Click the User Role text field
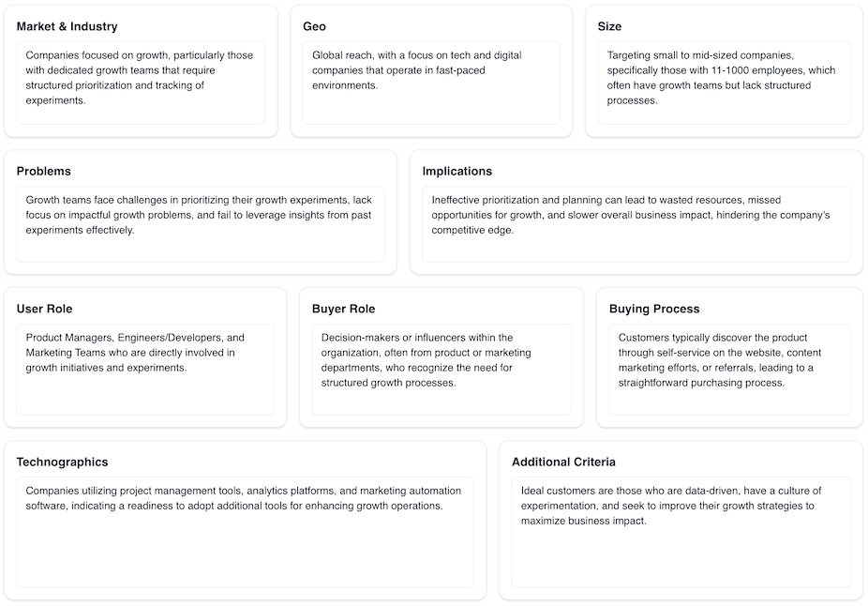Viewport: 868px width, 606px height. [145, 370]
